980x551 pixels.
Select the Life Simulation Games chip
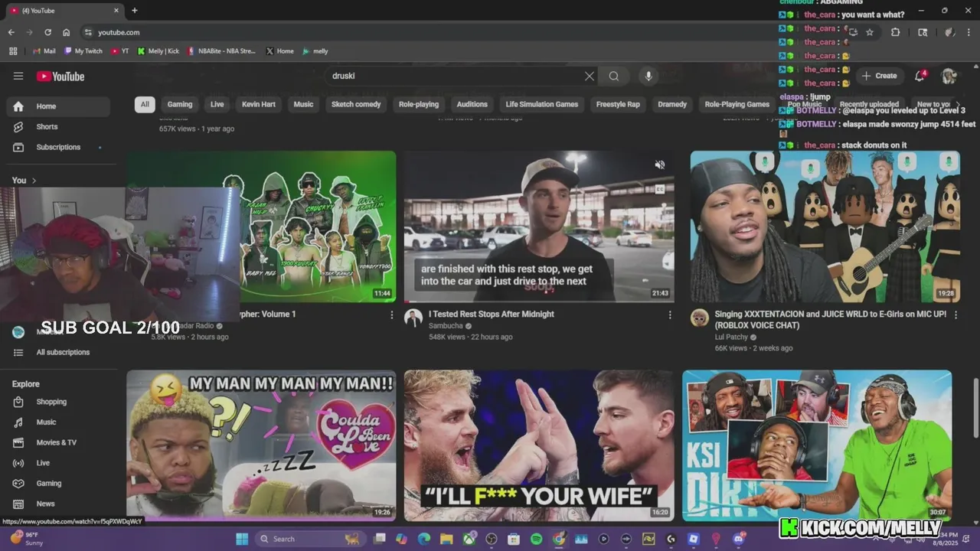(x=542, y=104)
